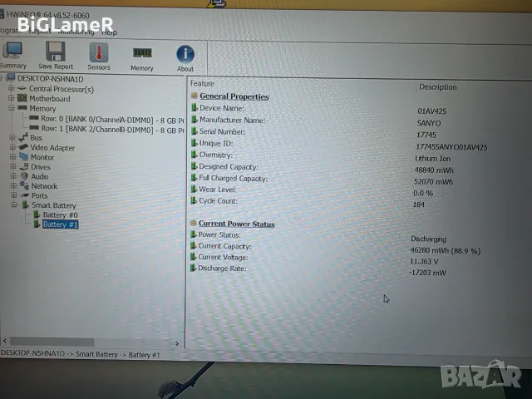This screenshot has height=399, width=532.
Task: Expand the Monitor tree node
Action: tap(13, 157)
